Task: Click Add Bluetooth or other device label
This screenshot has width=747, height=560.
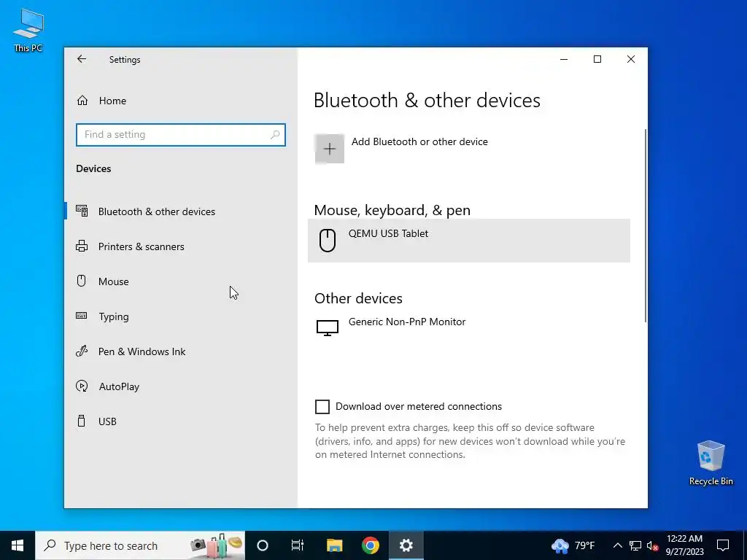Action: [x=419, y=141]
